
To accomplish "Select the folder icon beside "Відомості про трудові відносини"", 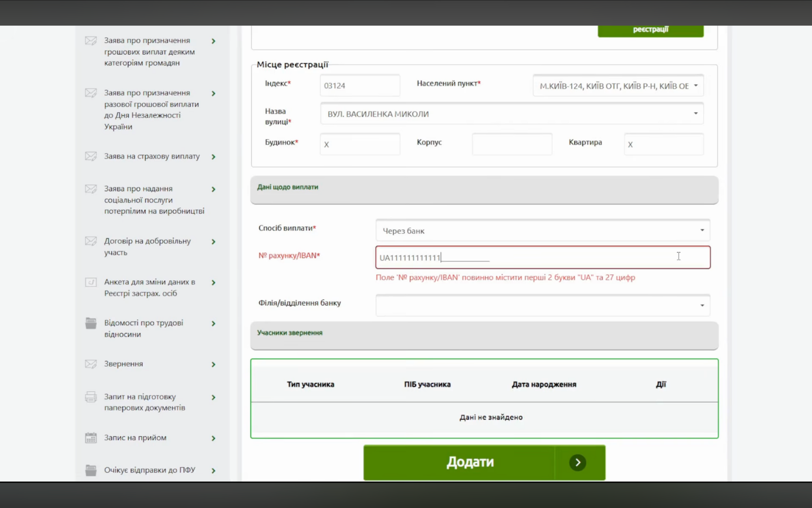I will pos(90,323).
